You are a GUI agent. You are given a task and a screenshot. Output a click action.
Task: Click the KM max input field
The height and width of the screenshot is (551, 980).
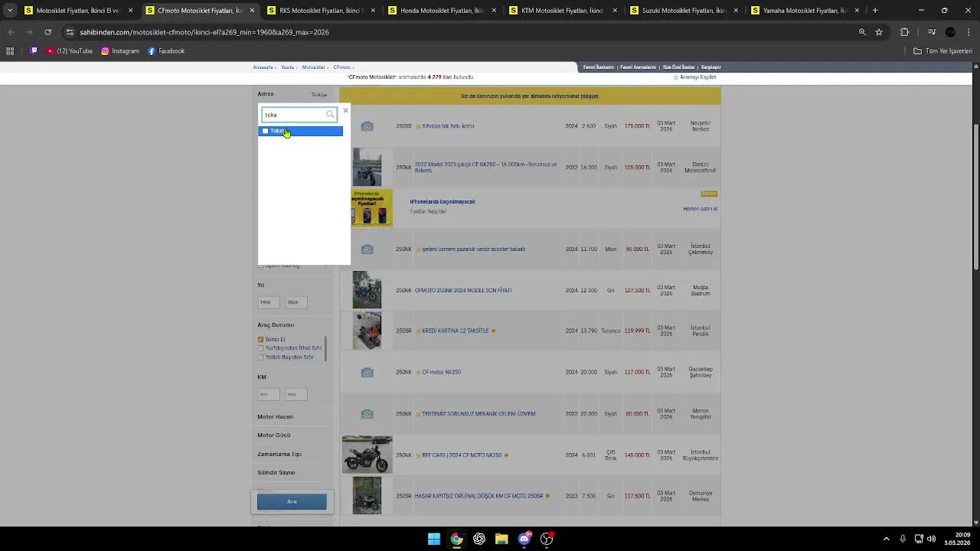(x=296, y=394)
